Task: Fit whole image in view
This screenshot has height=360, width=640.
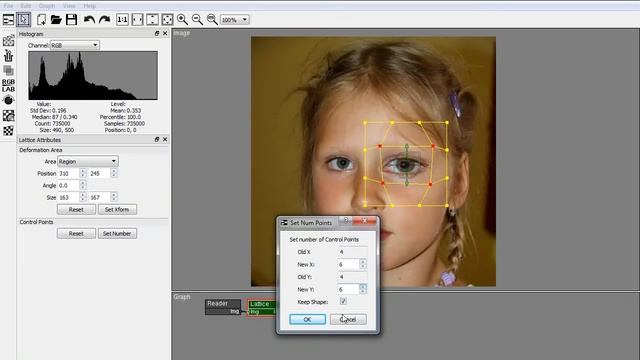Action: point(167,20)
